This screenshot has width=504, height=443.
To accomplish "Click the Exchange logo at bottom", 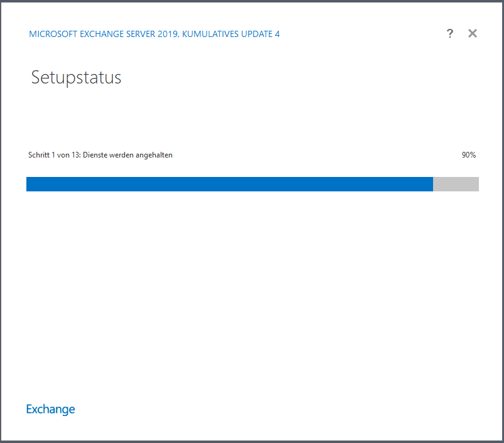I will click(50, 409).
